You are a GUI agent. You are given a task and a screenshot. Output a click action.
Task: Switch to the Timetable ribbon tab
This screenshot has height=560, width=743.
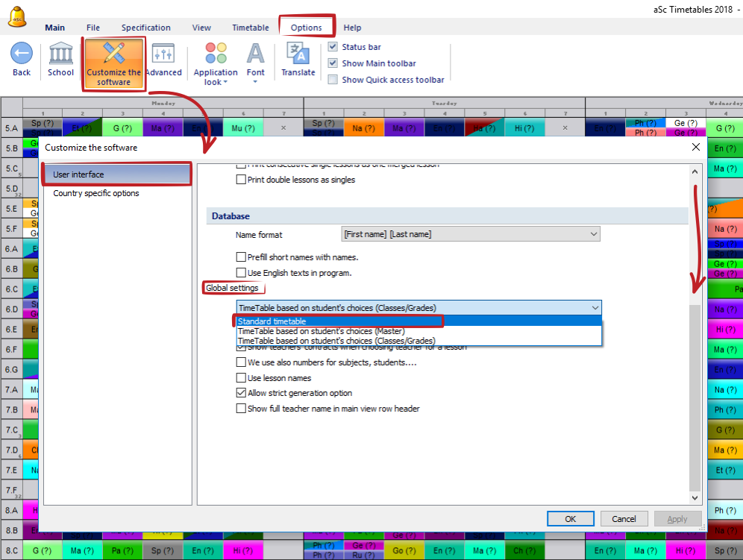(250, 28)
